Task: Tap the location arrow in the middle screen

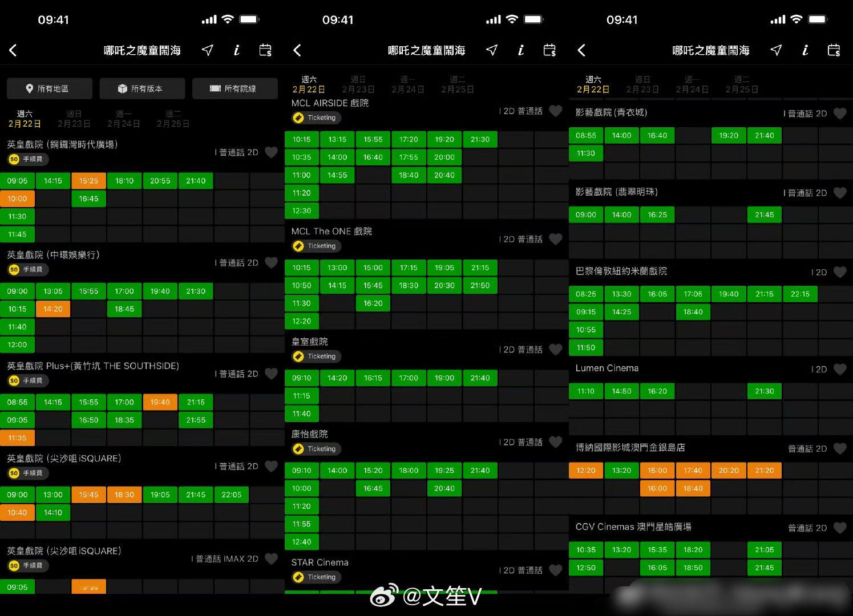Action: coord(492,50)
